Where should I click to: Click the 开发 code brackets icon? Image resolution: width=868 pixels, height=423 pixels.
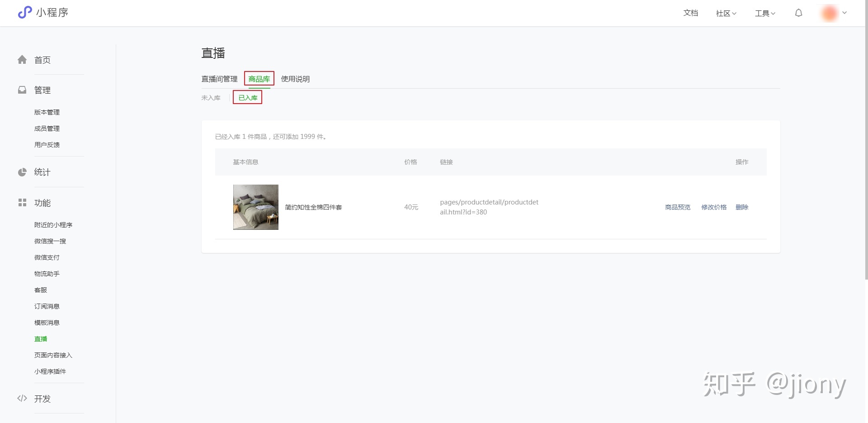(22, 399)
